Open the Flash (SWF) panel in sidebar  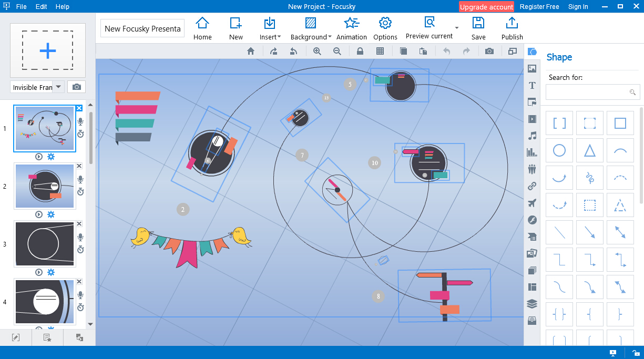point(532,220)
